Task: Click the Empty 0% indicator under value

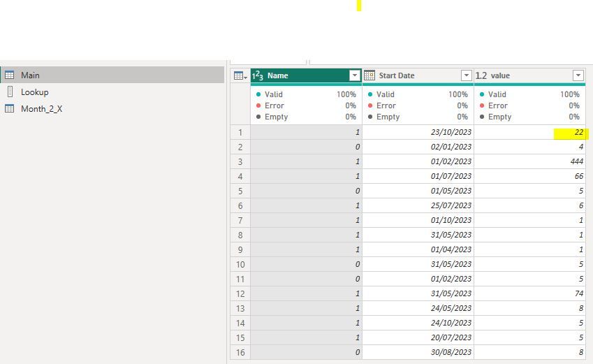Action: (530, 117)
